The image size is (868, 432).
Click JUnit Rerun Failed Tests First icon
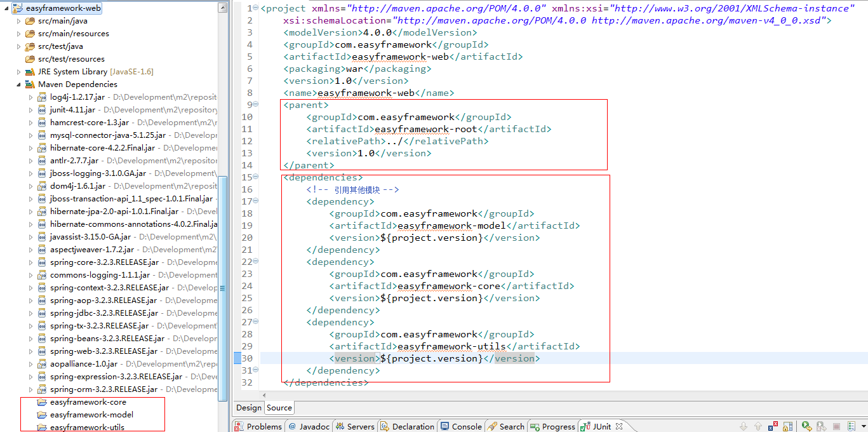tap(821, 426)
